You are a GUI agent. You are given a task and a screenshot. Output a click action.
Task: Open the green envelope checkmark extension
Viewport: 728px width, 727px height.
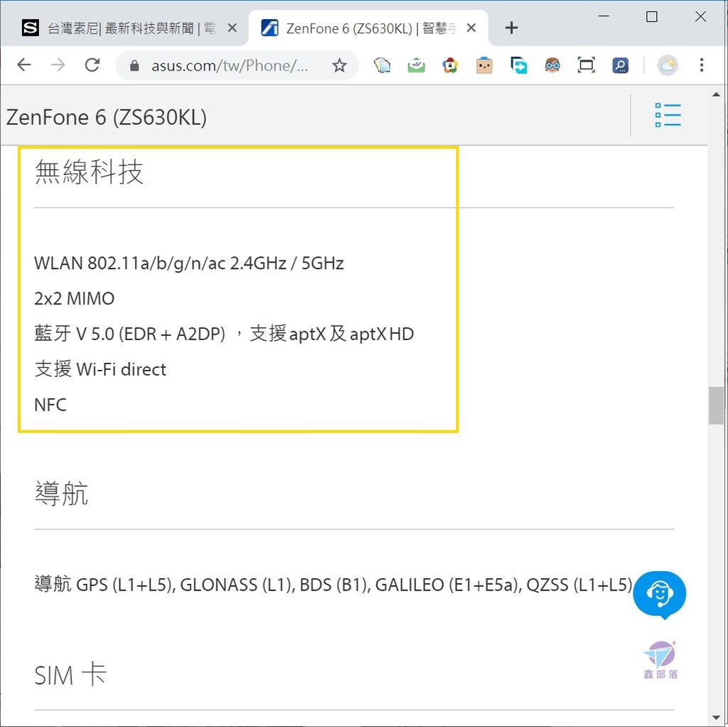click(x=416, y=65)
